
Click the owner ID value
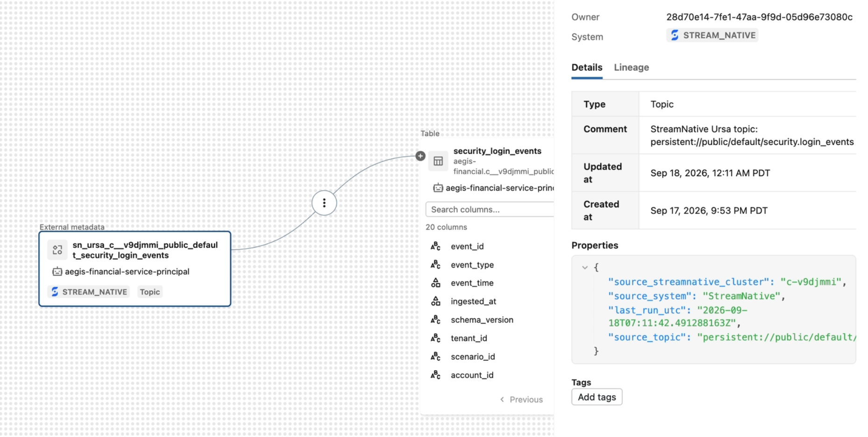point(759,17)
